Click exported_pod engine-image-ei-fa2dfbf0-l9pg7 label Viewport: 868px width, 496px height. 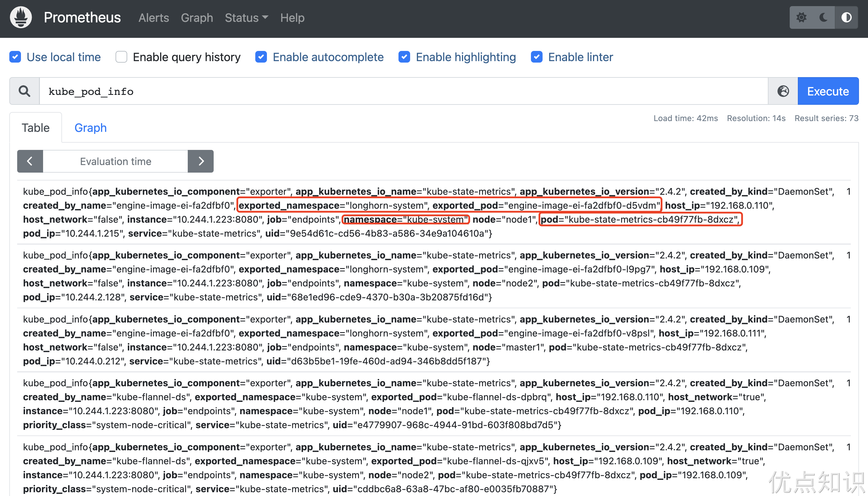pos(544,269)
